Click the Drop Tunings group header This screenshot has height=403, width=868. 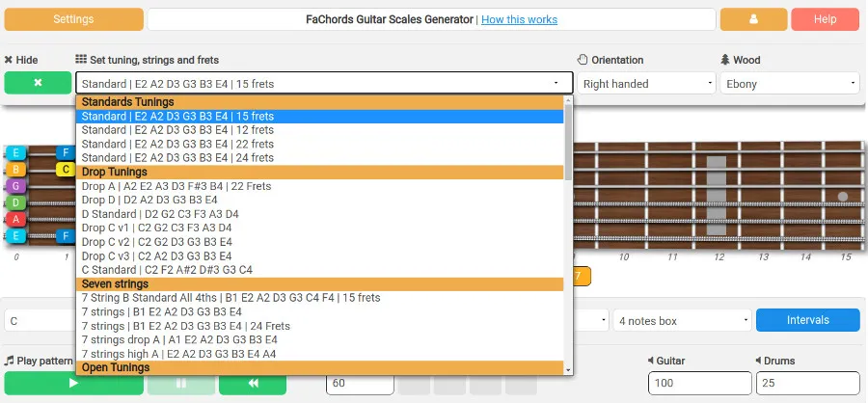click(320, 173)
